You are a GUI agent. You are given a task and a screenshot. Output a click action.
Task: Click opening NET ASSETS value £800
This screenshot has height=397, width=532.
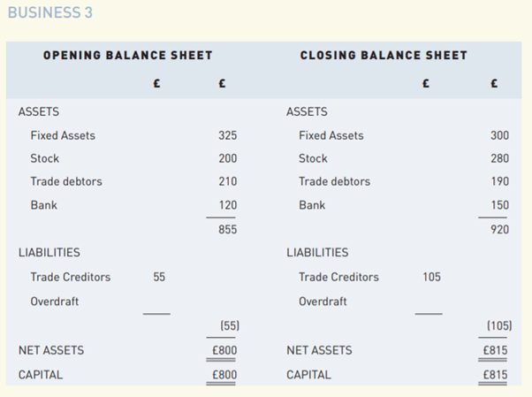pyautogui.click(x=224, y=351)
